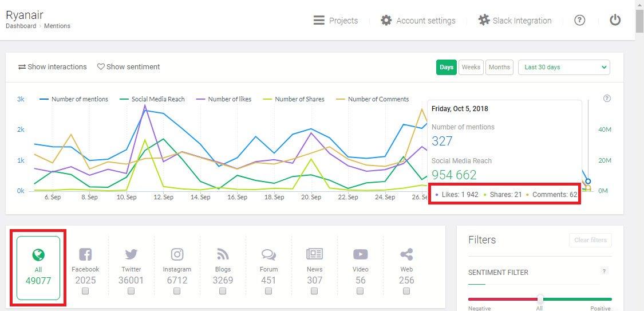Click the Video play icon
The image size is (644, 311).
(x=360, y=255)
